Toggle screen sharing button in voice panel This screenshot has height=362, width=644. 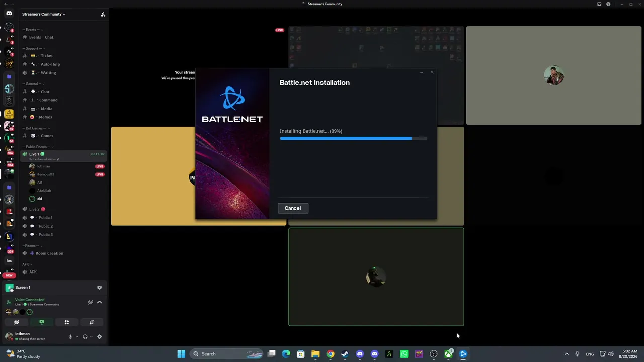tap(42, 322)
